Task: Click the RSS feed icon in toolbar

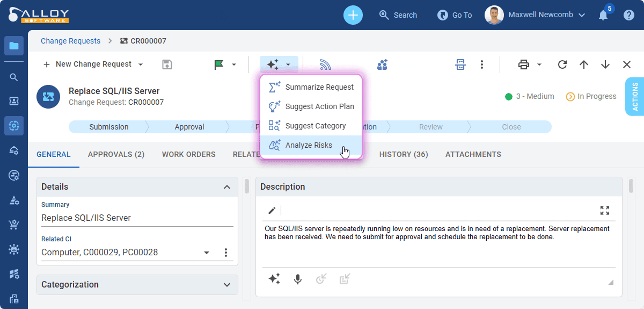Action: [x=325, y=64]
